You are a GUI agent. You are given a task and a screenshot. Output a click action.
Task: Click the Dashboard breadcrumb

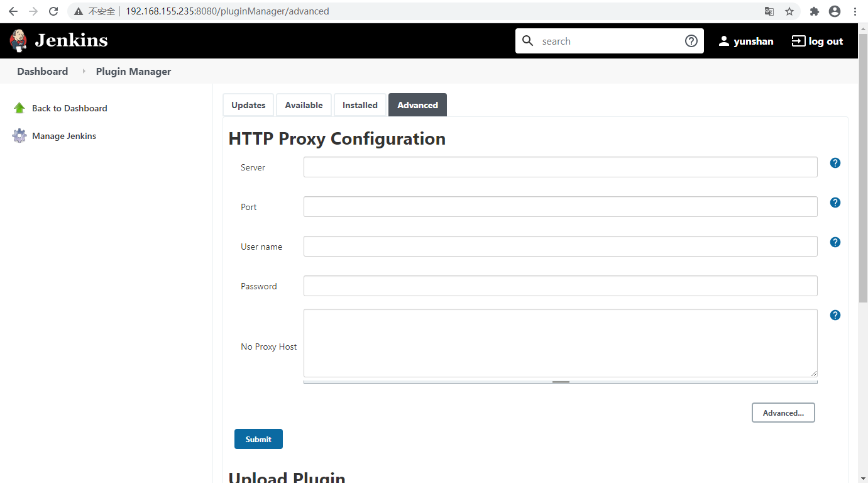pyautogui.click(x=43, y=71)
